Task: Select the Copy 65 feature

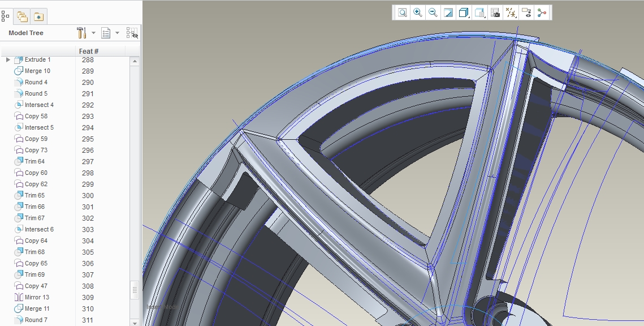Action: point(36,263)
